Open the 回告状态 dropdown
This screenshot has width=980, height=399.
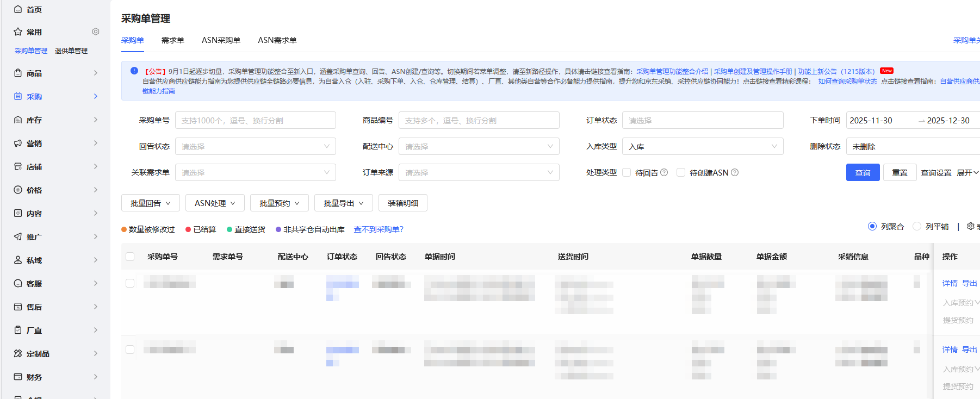tap(255, 146)
